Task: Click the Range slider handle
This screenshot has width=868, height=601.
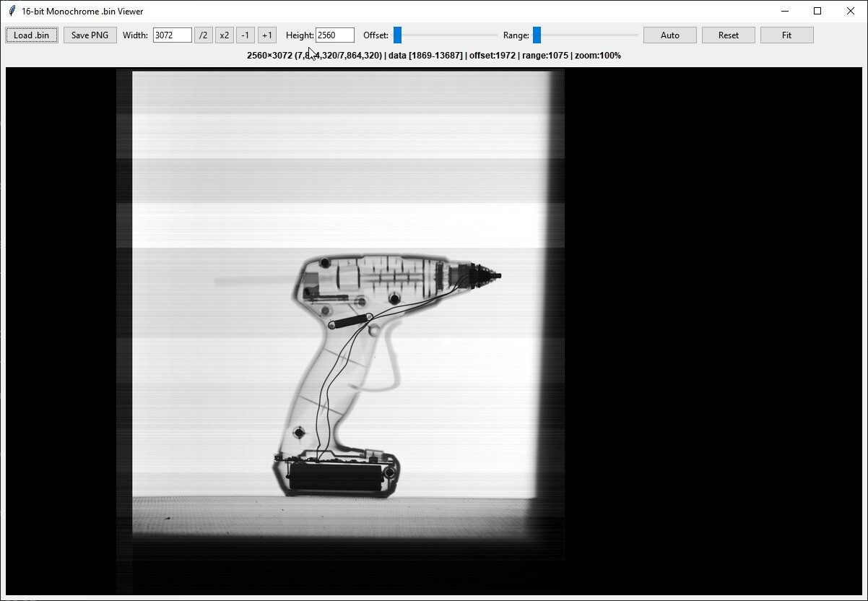Action: click(537, 35)
